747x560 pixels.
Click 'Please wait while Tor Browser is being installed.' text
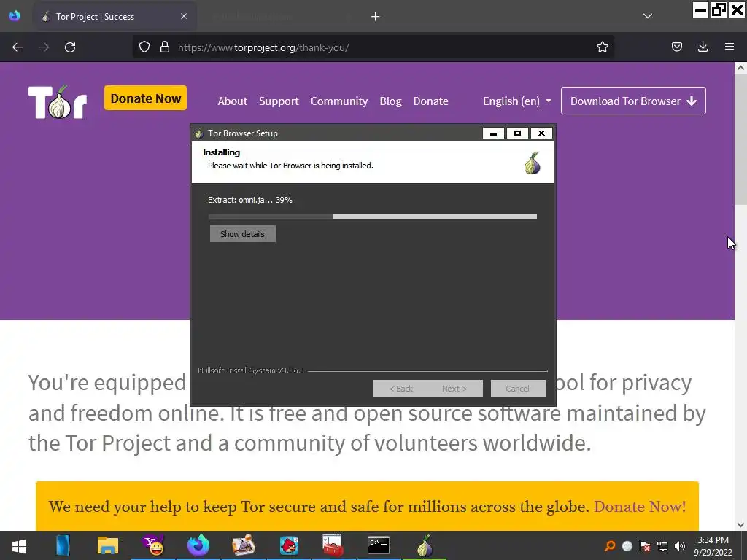(x=290, y=166)
